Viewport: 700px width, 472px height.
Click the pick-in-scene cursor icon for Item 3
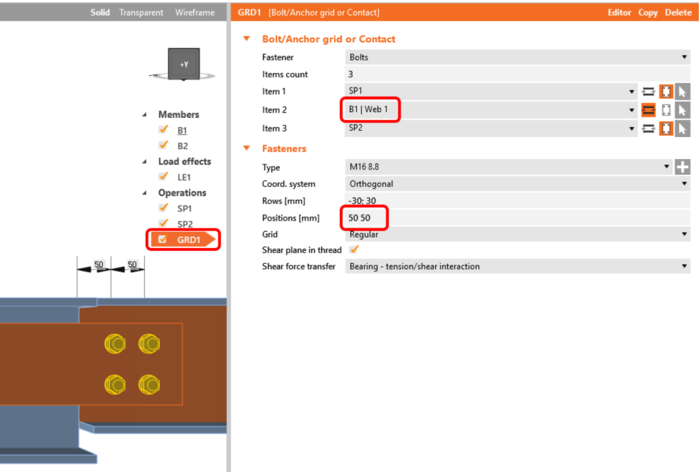click(682, 129)
